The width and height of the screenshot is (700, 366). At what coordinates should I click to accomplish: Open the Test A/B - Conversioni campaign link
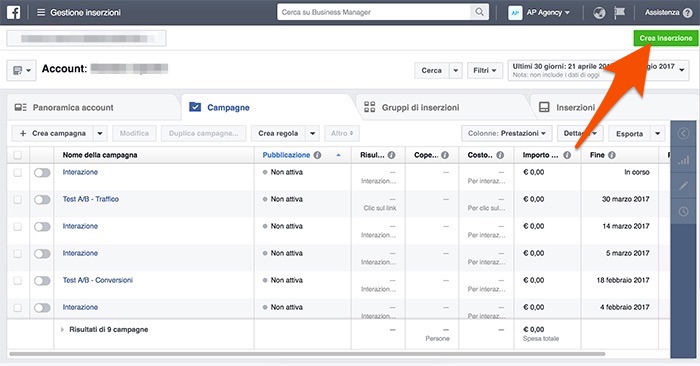point(98,280)
